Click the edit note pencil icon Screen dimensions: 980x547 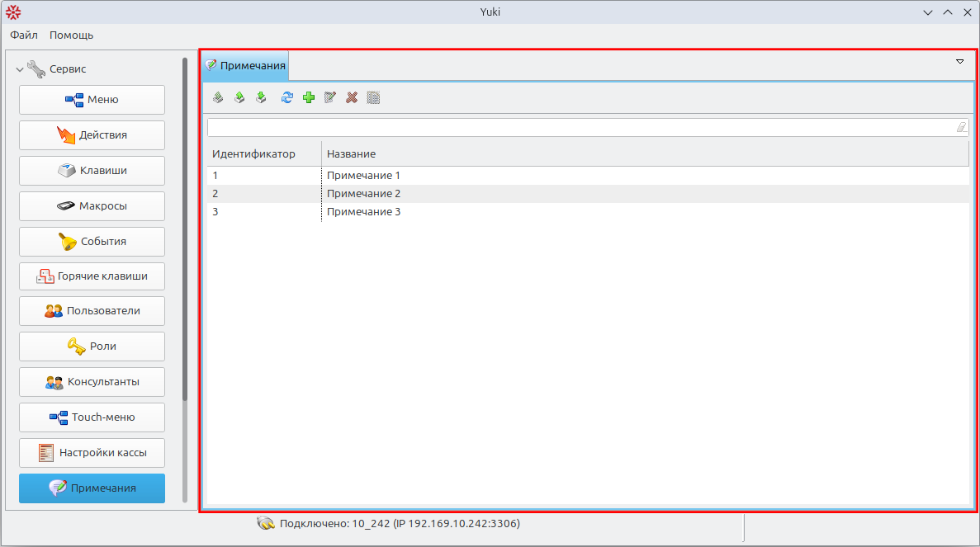(330, 97)
